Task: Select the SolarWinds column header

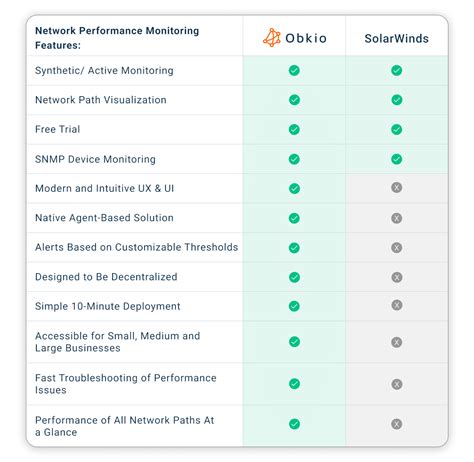Action: [397, 38]
